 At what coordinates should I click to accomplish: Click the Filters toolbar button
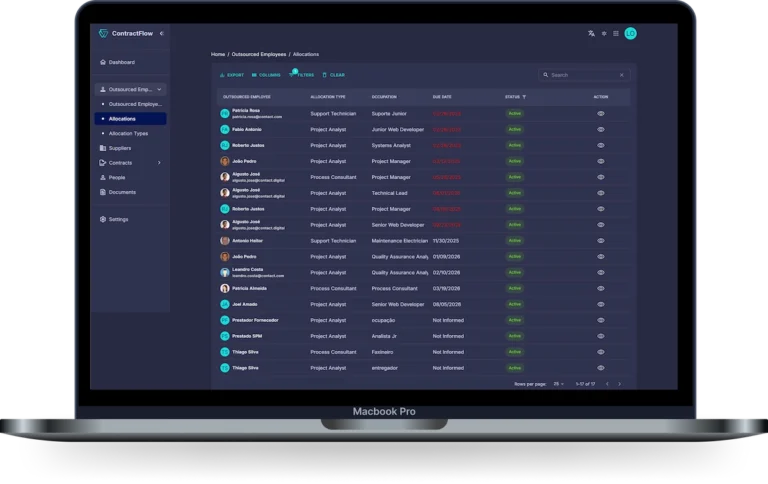pyautogui.click(x=301, y=75)
